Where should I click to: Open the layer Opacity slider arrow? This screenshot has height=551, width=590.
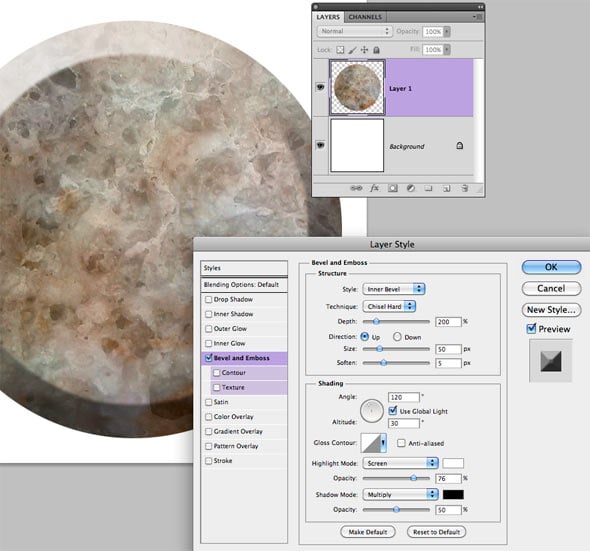pyautogui.click(x=447, y=32)
